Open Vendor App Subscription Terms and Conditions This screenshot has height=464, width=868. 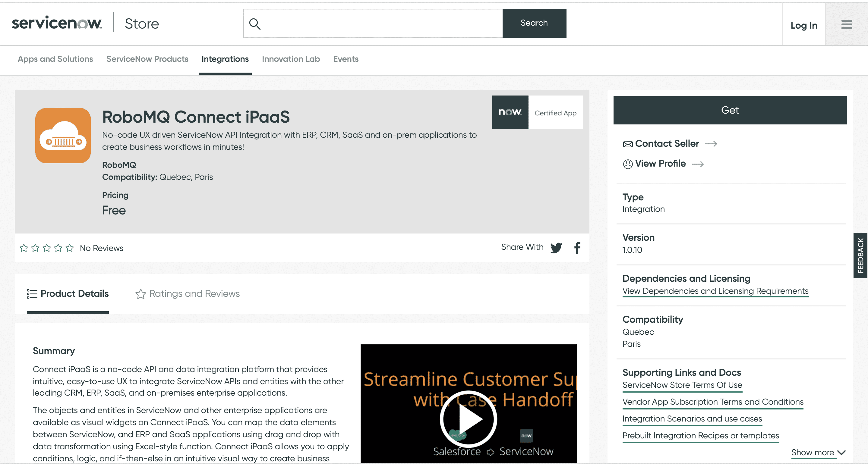coord(713,402)
